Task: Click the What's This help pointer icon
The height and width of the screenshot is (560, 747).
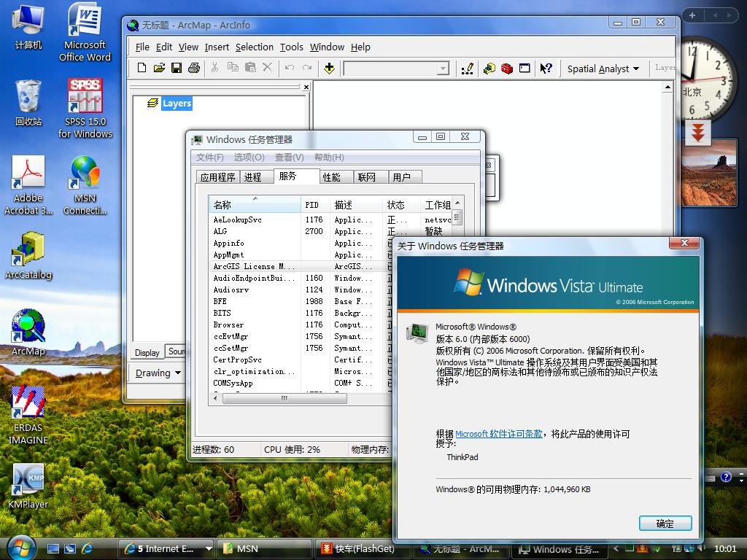Action: click(x=546, y=69)
